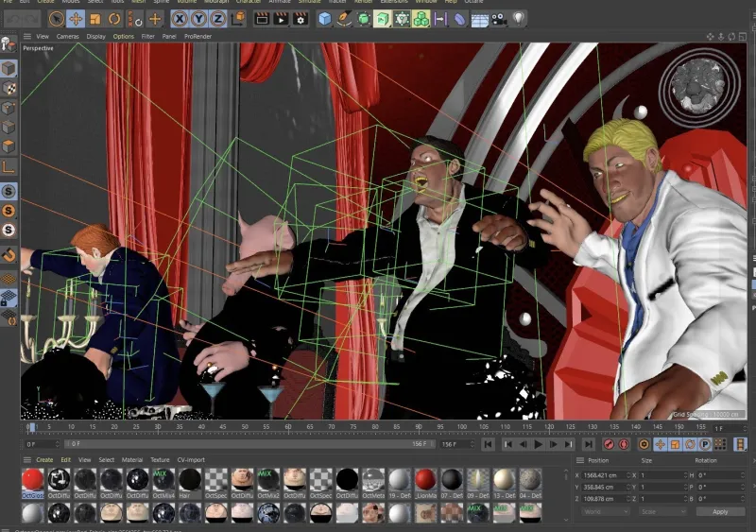Open the Scale mode dropdown

[660, 511]
